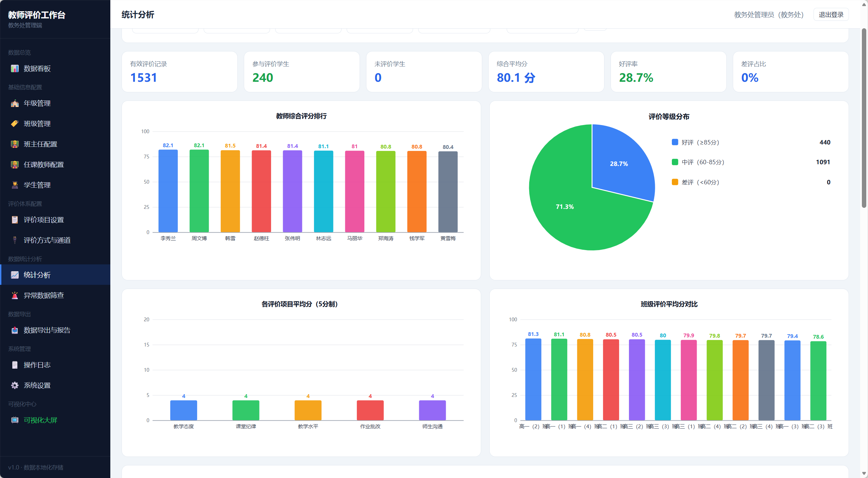
Task: Toggle the 中评 green legend swatch
Action: 675,162
